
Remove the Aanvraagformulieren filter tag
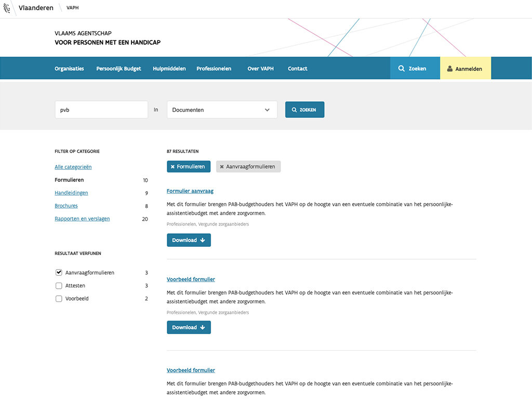pos(222,167)
